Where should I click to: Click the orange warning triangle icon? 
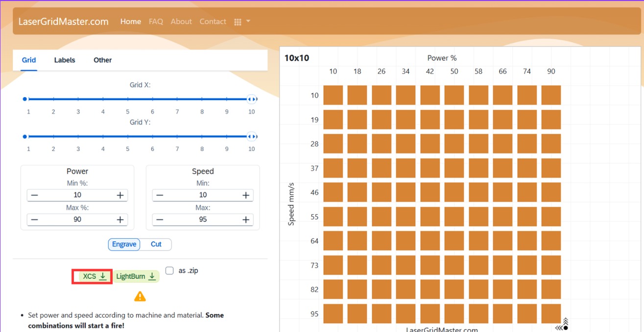point(140,296)
